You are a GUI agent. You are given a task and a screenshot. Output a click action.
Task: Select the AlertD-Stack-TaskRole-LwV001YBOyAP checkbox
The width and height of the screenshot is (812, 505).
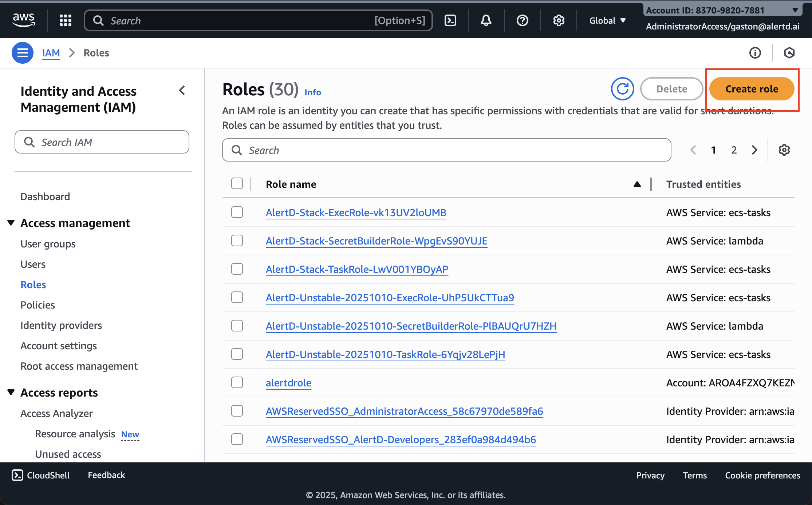coord(237,269)
